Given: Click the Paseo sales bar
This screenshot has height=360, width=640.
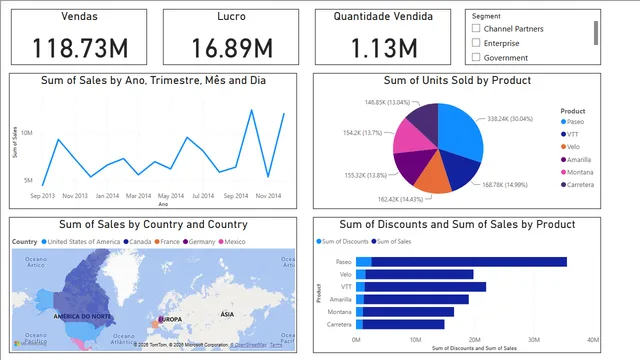Looking at the screenshot, I should [469, 262].
